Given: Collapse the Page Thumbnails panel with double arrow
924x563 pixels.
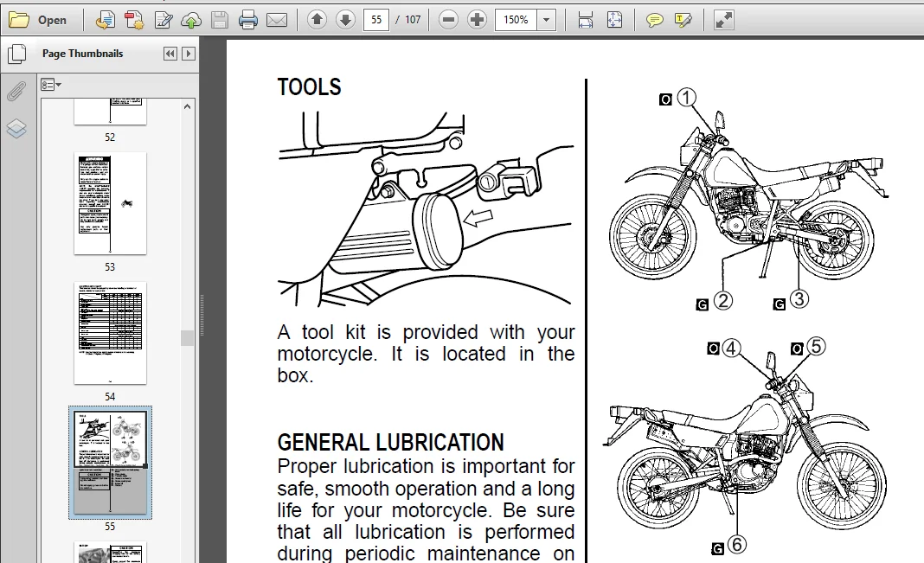Looking at the screenshot, I should [x=170, y=54].
